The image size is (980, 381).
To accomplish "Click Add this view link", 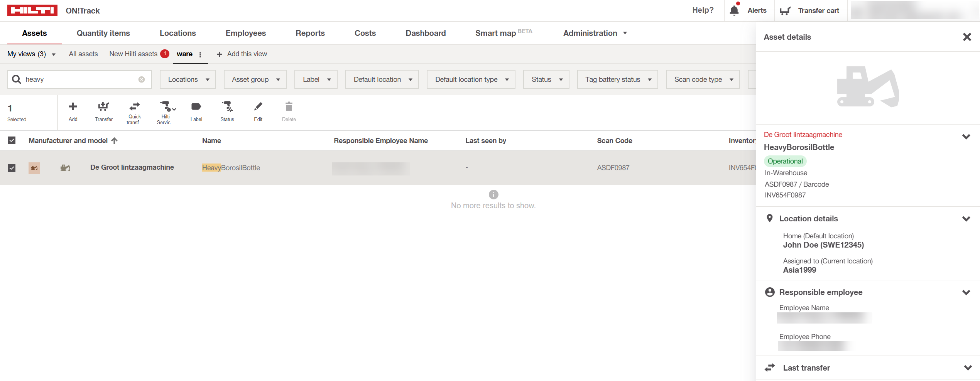I will (242, 54).
